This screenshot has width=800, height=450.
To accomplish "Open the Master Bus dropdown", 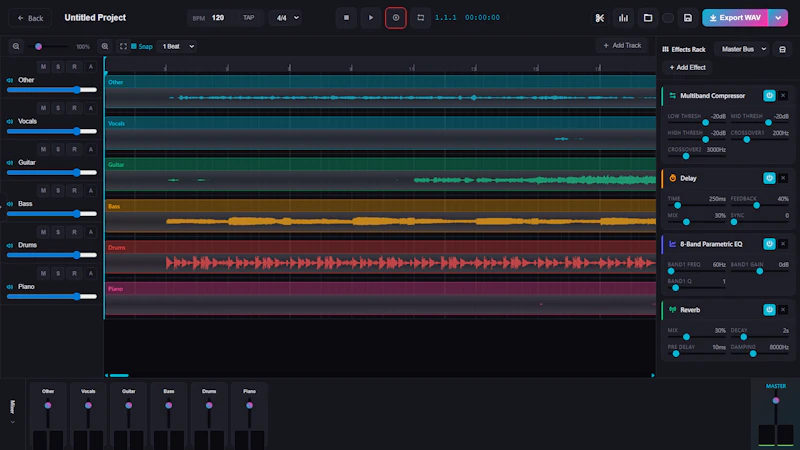I will [743, 49].
